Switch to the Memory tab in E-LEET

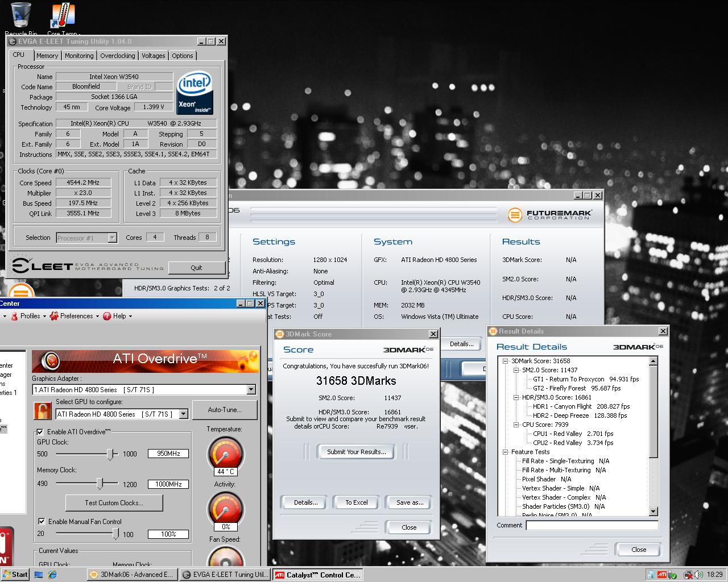(47, 56)
